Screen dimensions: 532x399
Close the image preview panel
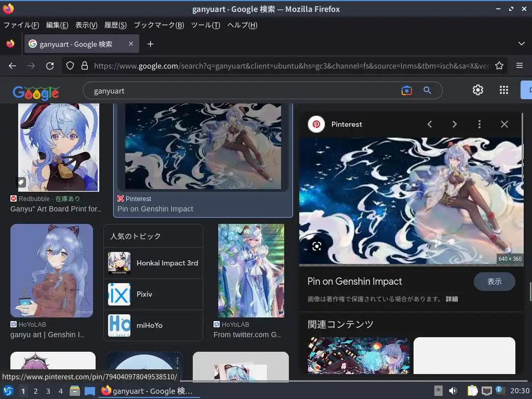point(504,124)
